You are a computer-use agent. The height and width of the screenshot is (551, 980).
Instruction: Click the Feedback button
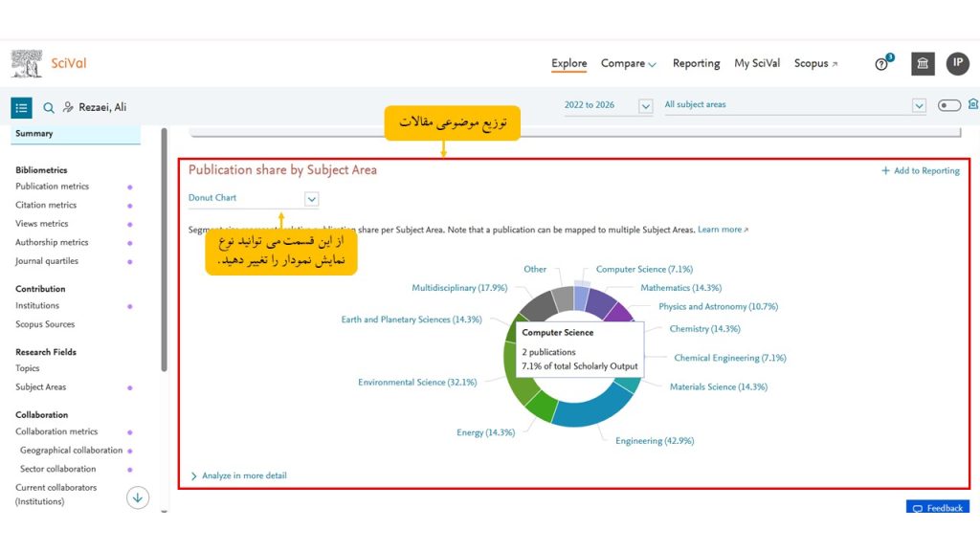click(x=938, y=507)
